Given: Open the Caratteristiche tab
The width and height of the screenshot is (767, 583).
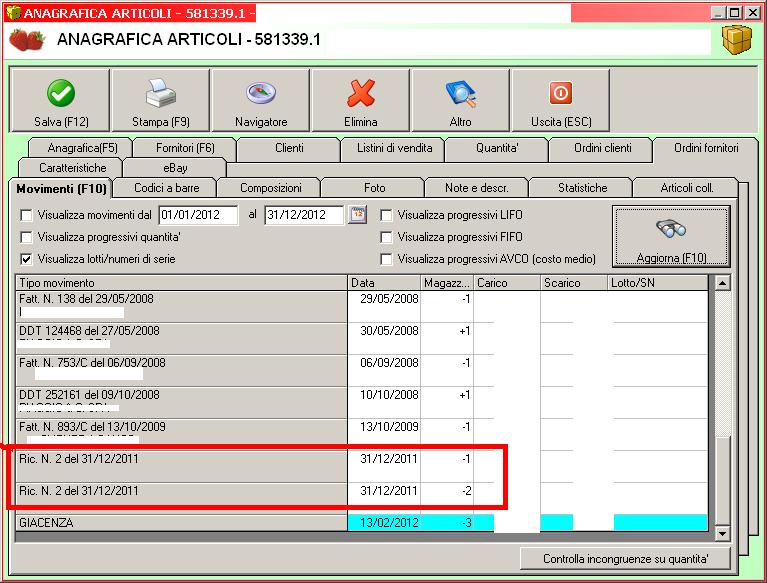Looking at the screenshot, I should (x=72, y=168).
